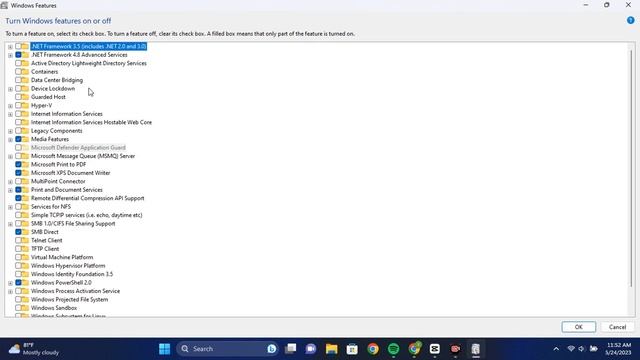This screenshot has width=640, height=360.
Task: Expand SMB 1.0/CIFS File Sharing Support
Action: [x=10, y=224]
